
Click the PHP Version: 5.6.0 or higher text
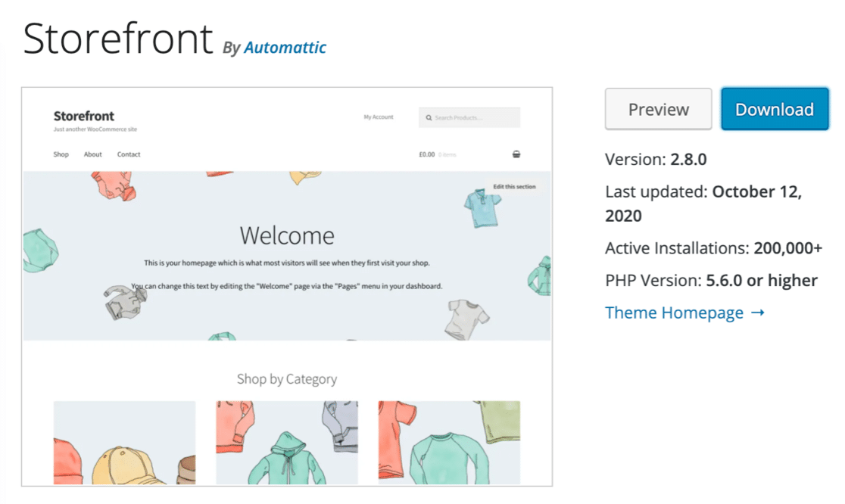pos(711,280)
